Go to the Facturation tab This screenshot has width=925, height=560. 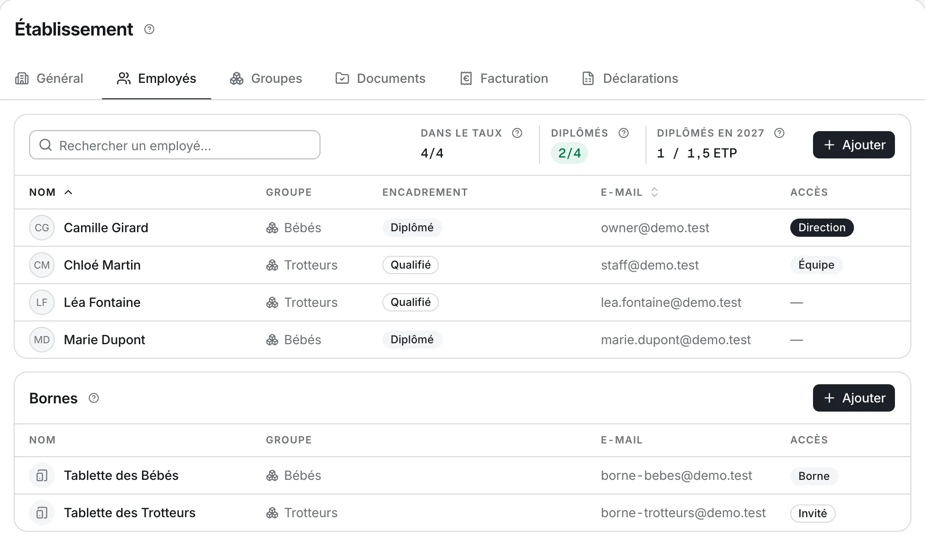click(504, 78)
